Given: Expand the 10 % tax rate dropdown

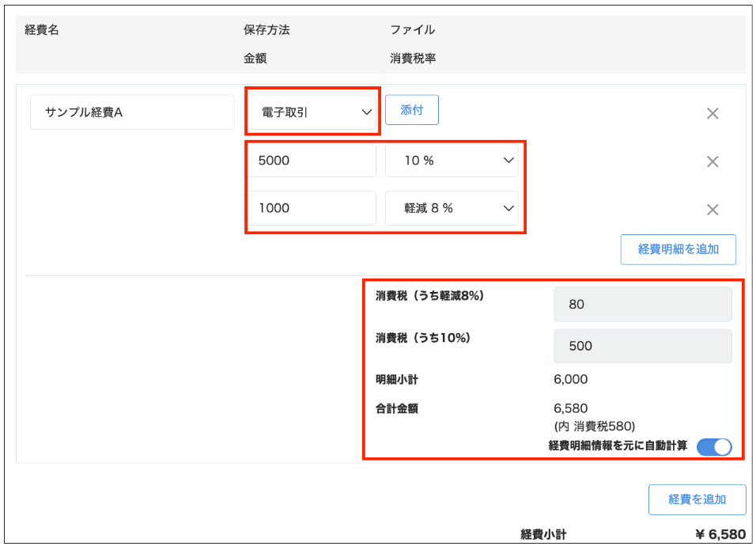Looking at the screenshot, I should click(x=452, y=161).
